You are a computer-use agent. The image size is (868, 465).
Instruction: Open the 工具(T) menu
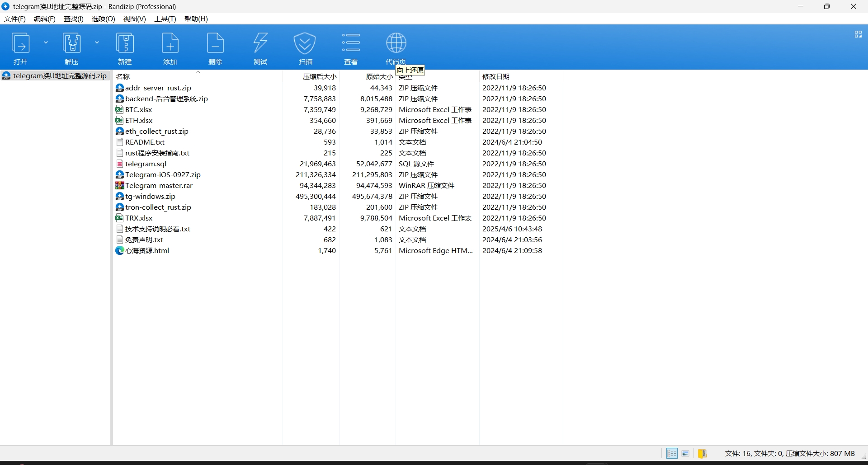(165, 19)
